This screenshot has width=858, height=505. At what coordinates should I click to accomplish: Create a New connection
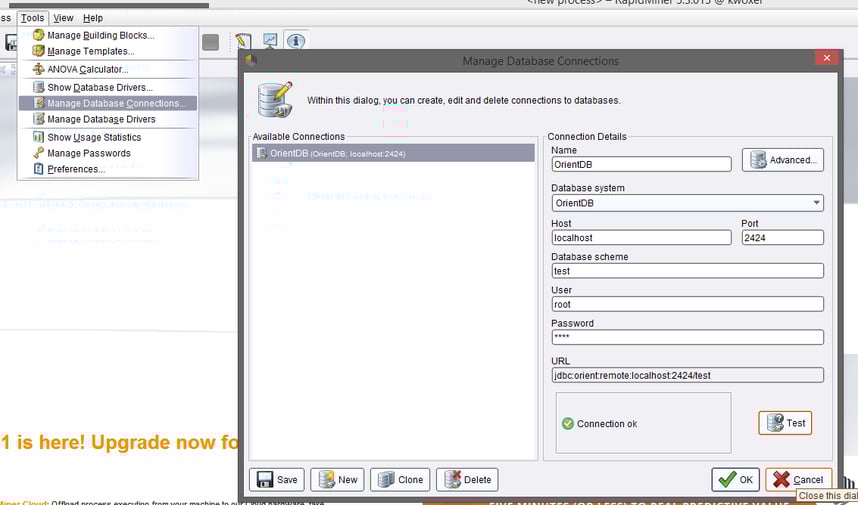pyautogui.click(x=337, y=479)
